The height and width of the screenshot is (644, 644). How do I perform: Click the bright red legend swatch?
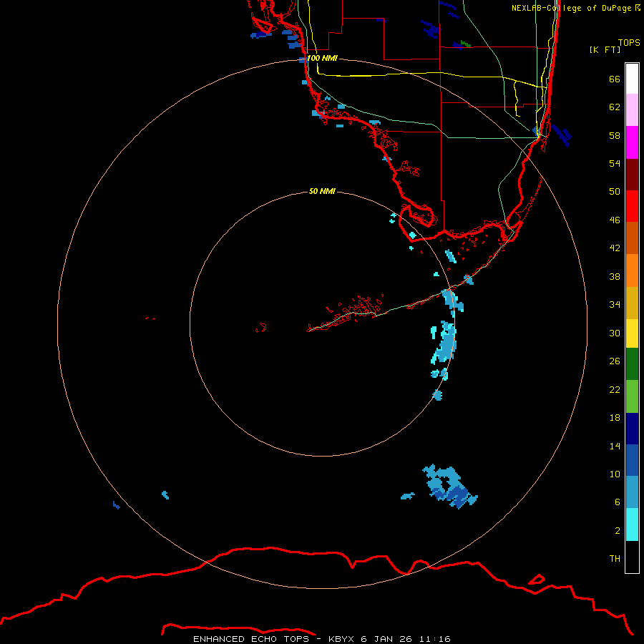click(632, 206)
